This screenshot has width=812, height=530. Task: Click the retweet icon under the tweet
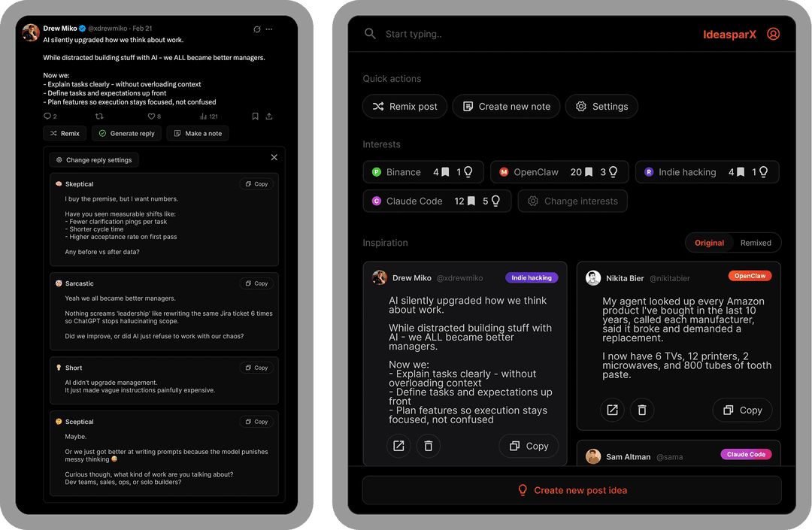pyautogui.click(x=99, y=117)
